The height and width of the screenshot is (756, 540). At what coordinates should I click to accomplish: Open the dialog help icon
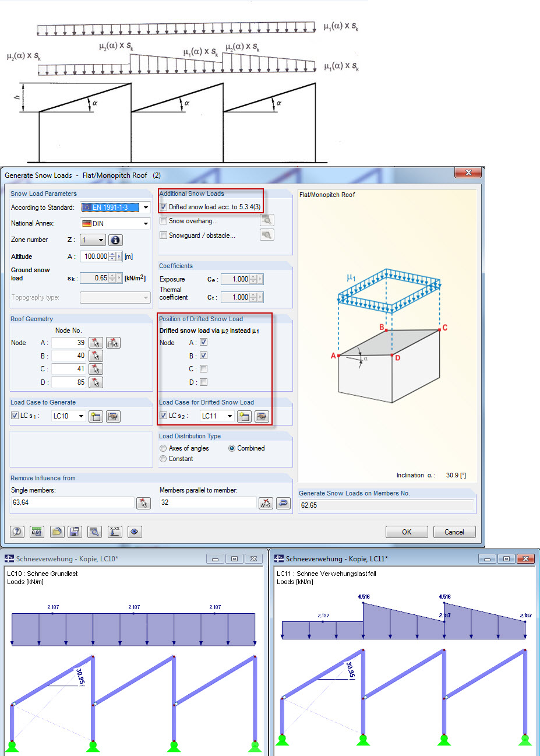17,532
